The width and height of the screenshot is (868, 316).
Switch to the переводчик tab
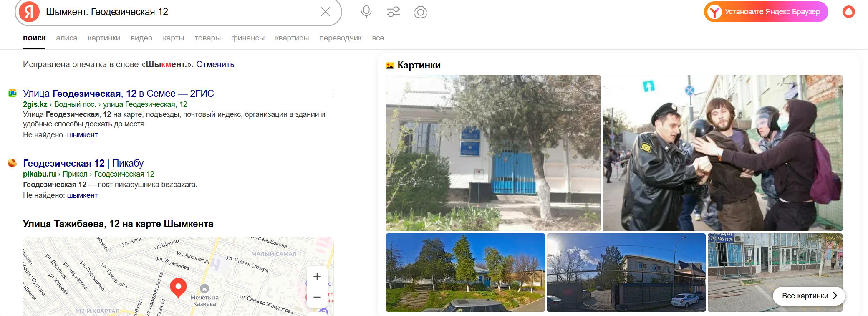(341, 38)
